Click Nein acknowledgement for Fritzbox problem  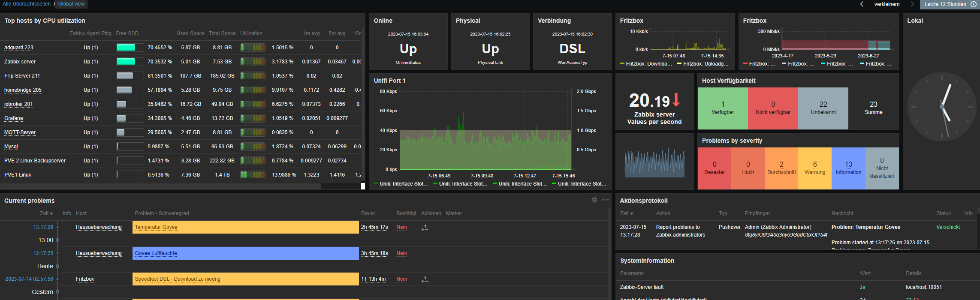pos(401,279)
